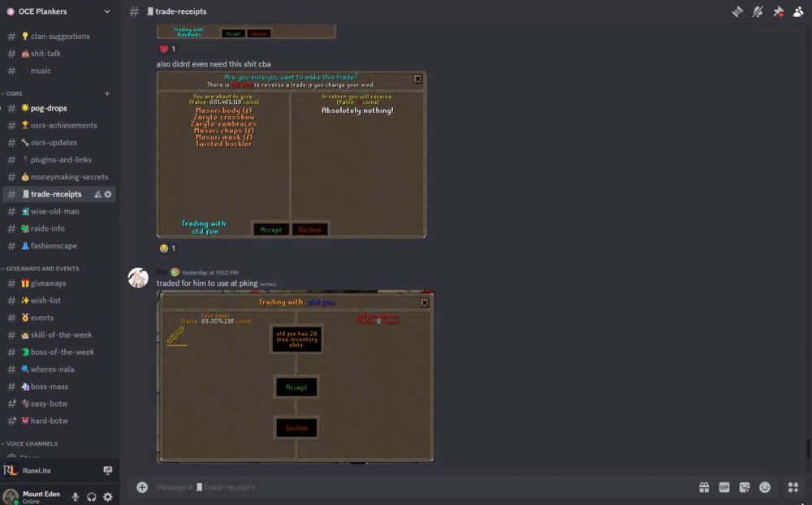
Task: Toggle notification mute bell in the header
Action: click(x=758, y=11)
